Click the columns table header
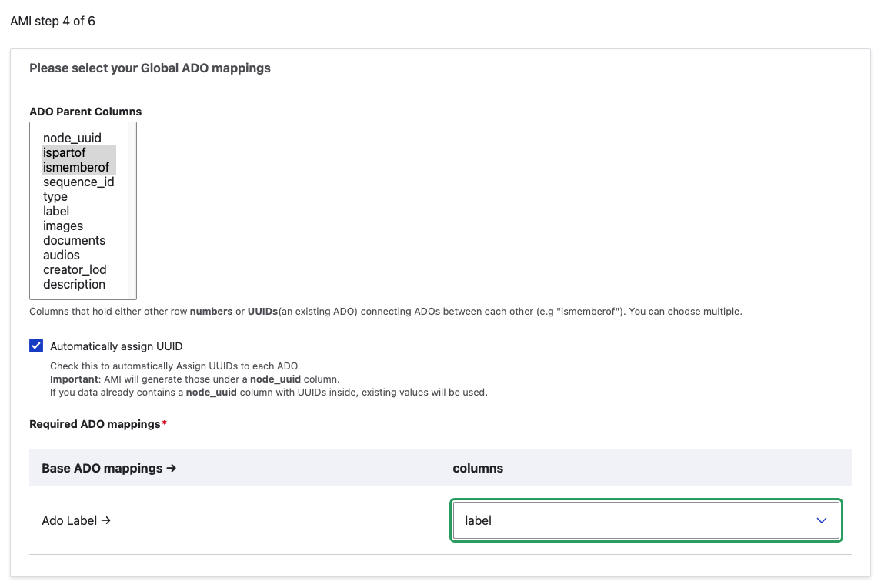The image size is (881, 588). (478, 468)
